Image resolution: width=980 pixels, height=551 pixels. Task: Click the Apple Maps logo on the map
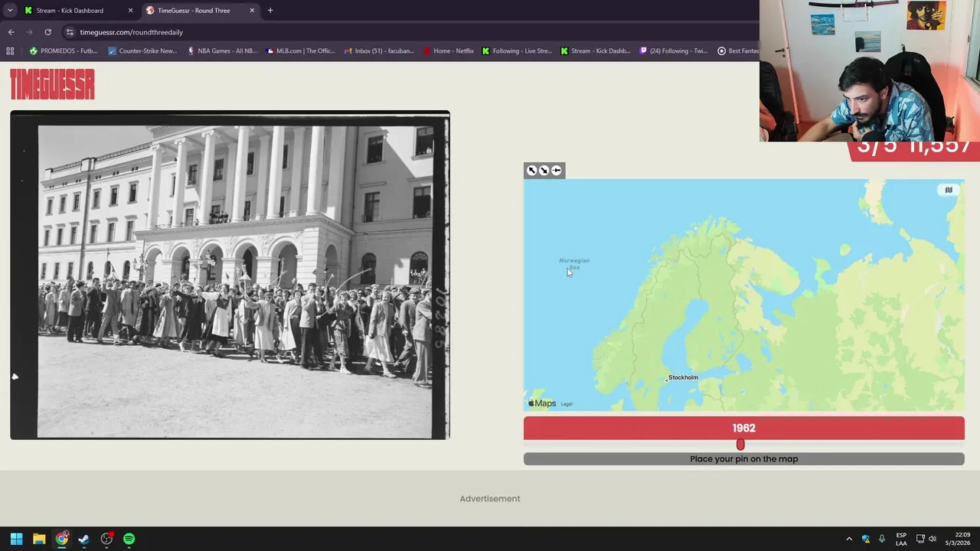542,403
